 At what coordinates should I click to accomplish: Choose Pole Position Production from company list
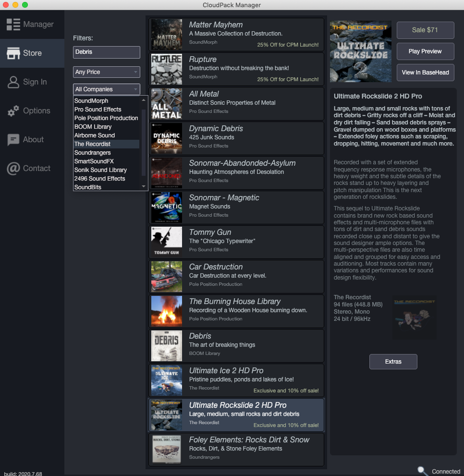[106, 118]
